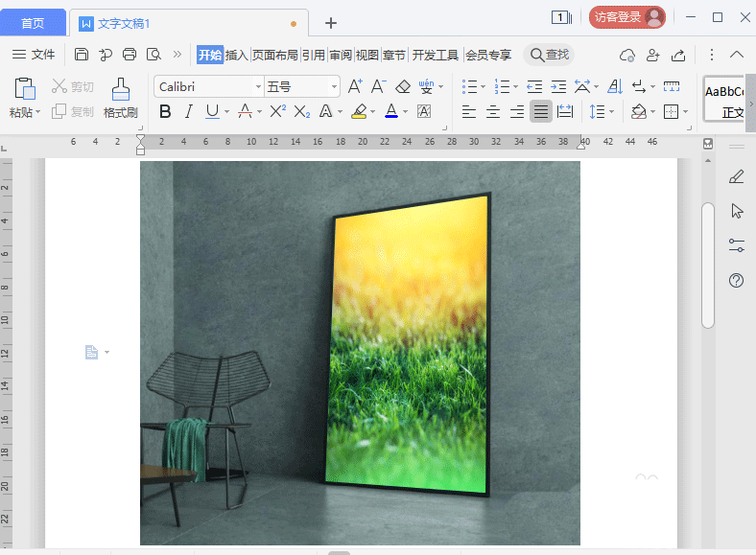This screenshot has height=555, width=756.
Task: Click the share icon in top right
Action: [678, 55]
